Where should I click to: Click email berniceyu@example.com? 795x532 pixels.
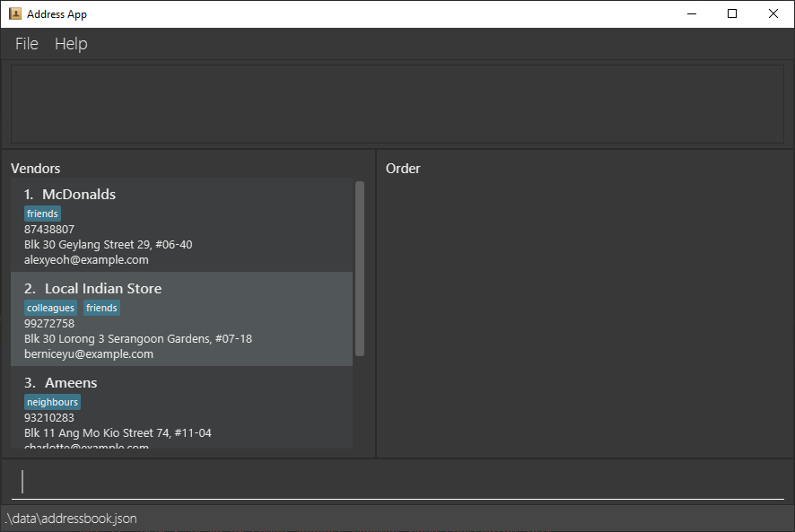(x=89, y=354)
